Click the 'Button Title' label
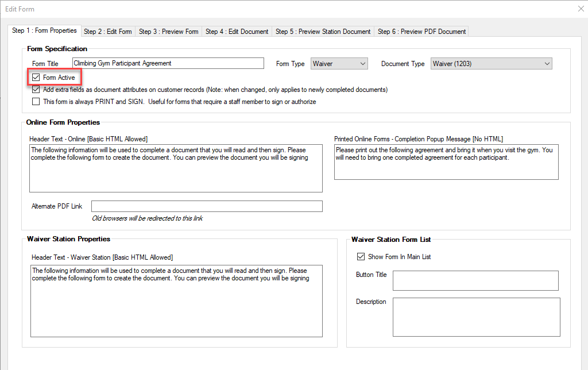 pyautogui.click(x=372, y=275)
